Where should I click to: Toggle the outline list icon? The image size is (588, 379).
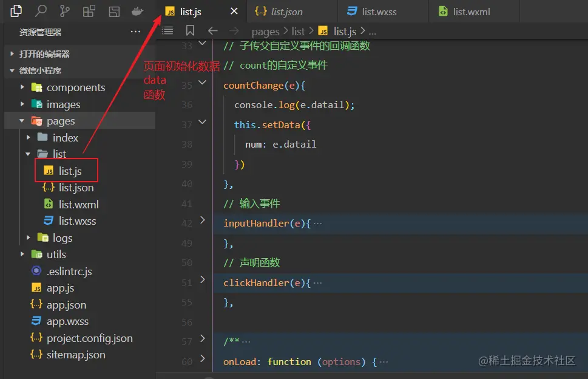pyautogui.click(x=167, y=31)
